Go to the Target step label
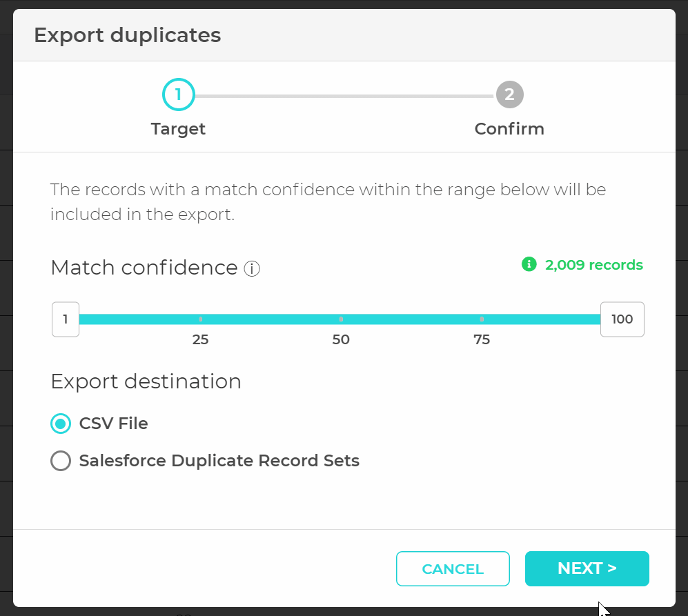The image size is (688, 616). click(x=178, y=129)
